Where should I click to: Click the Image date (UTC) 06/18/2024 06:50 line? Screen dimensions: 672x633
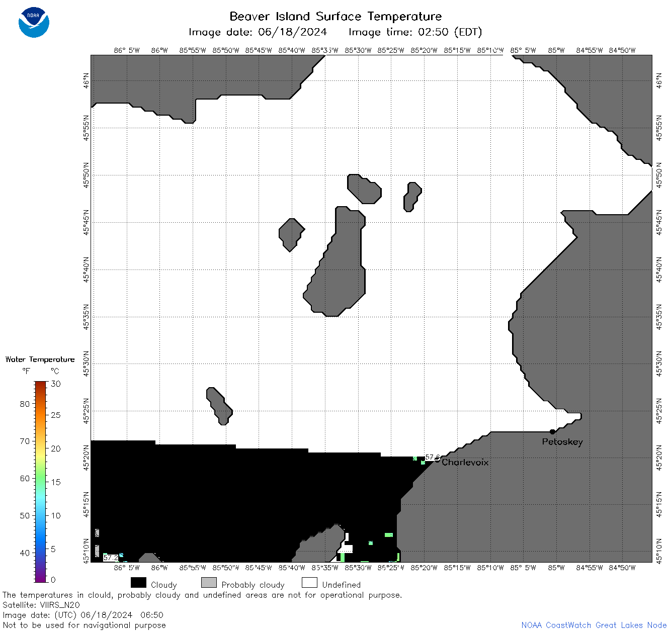83,615
